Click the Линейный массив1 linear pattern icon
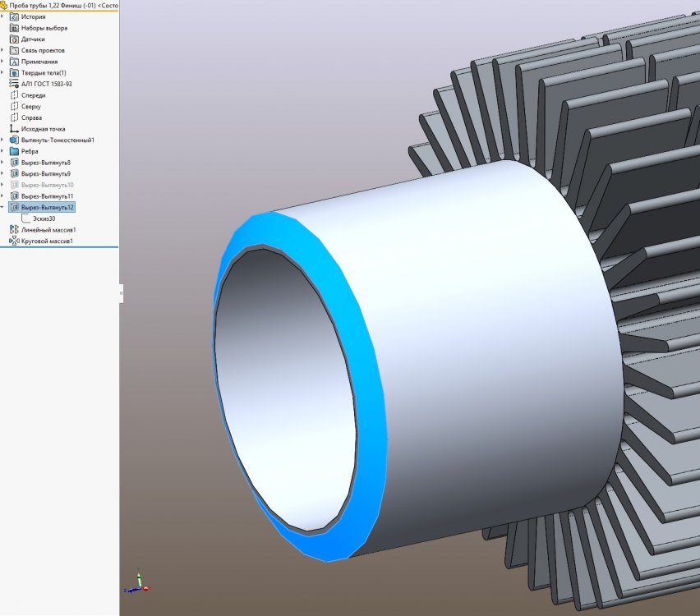Screen dimensions: 700x616 click(x=14, y=229)
